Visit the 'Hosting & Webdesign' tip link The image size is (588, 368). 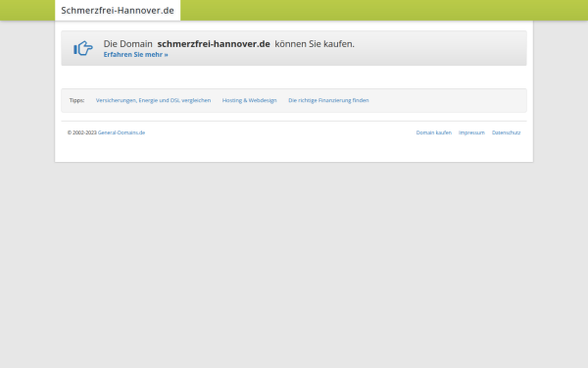(249, 100)
